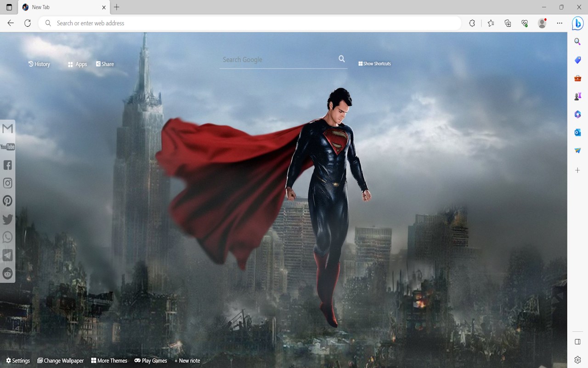Open Edge sidebar settings gear
The height and width of the screenshot is (368, 588).
tap(578, 360)
